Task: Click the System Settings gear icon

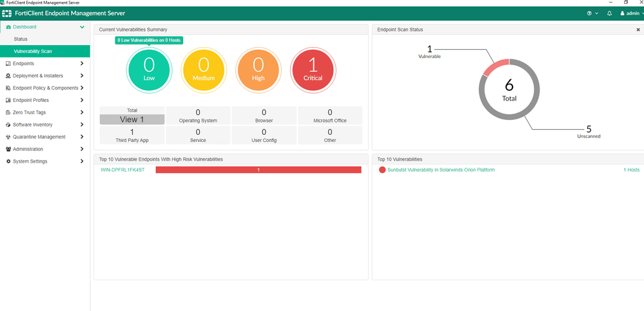Action: coord(8,161)
